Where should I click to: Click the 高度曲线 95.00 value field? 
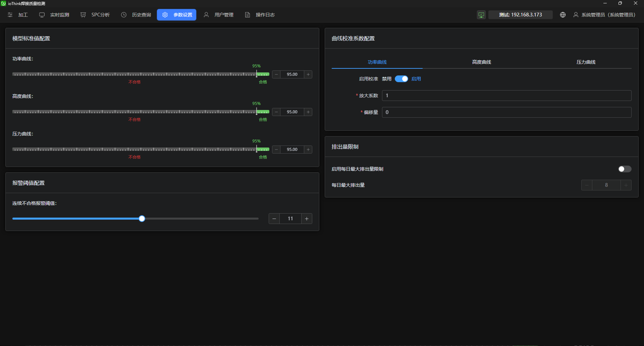coord(292,112)
